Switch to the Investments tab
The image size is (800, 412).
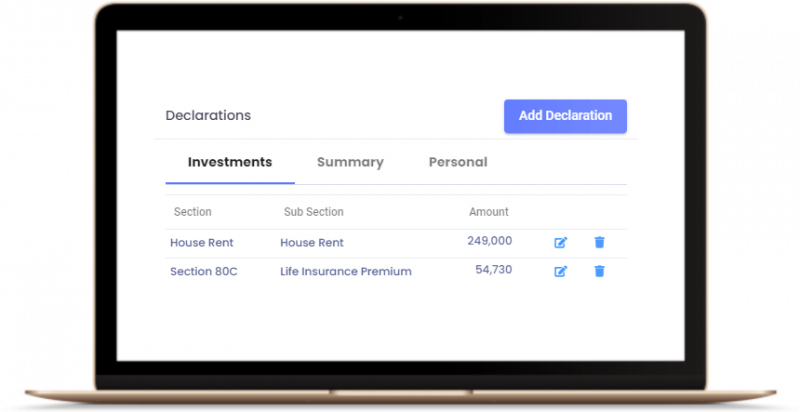coord(230,162)
